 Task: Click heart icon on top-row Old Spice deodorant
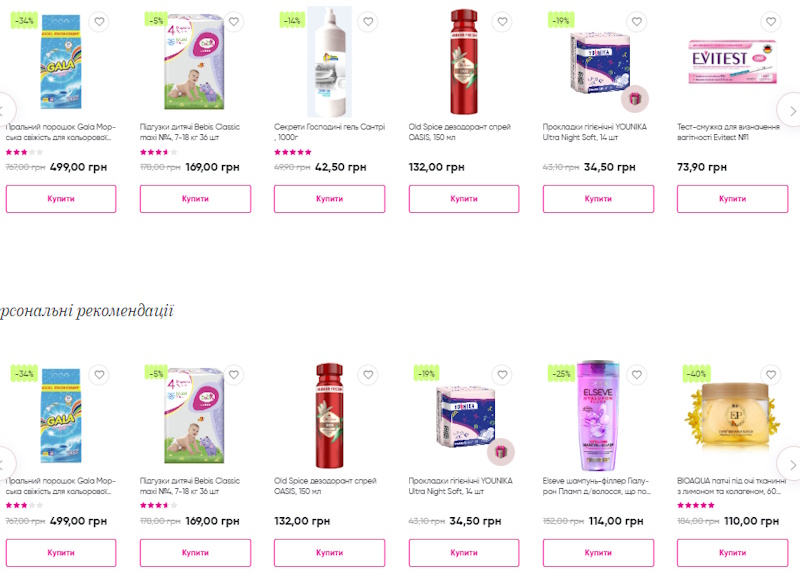tap(502, 22)
